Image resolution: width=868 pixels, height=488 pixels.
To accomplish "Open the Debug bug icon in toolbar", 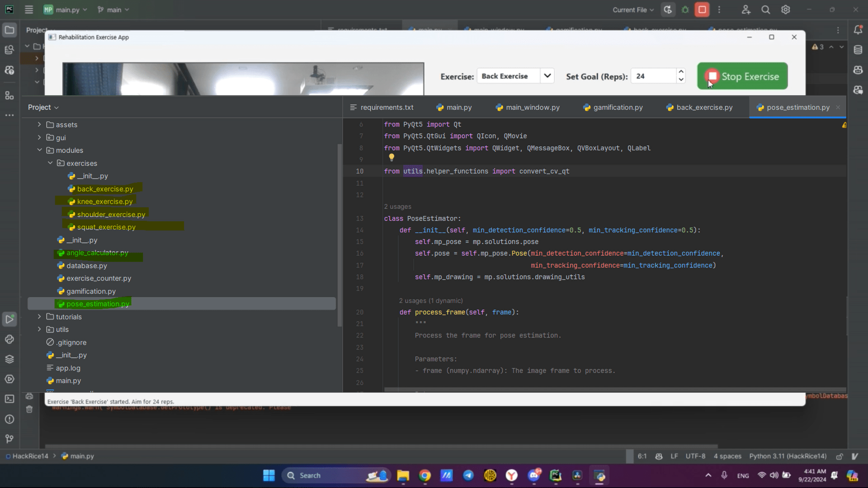I will tap(685, 9).
